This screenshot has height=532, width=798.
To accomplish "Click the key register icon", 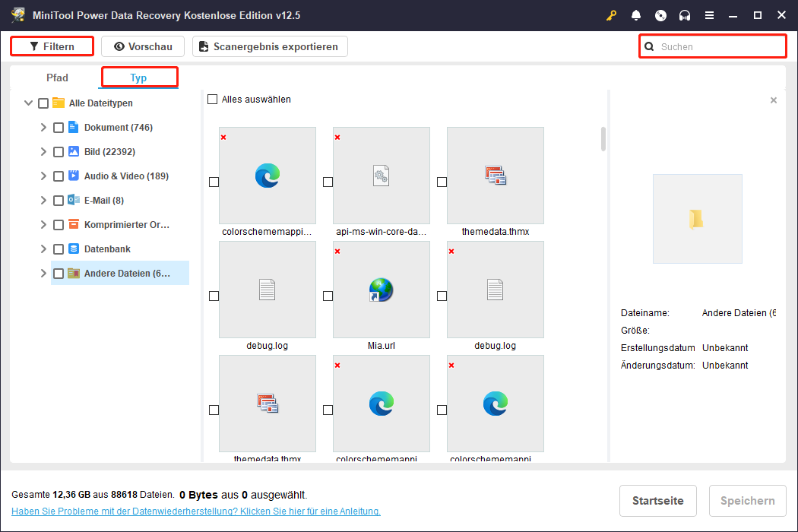I will (x=611, y=15).
